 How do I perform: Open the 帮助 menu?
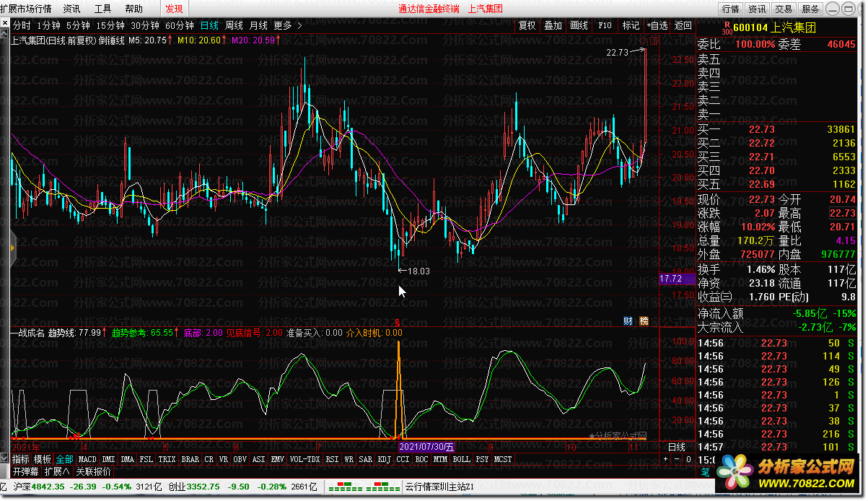coord(133,9)
